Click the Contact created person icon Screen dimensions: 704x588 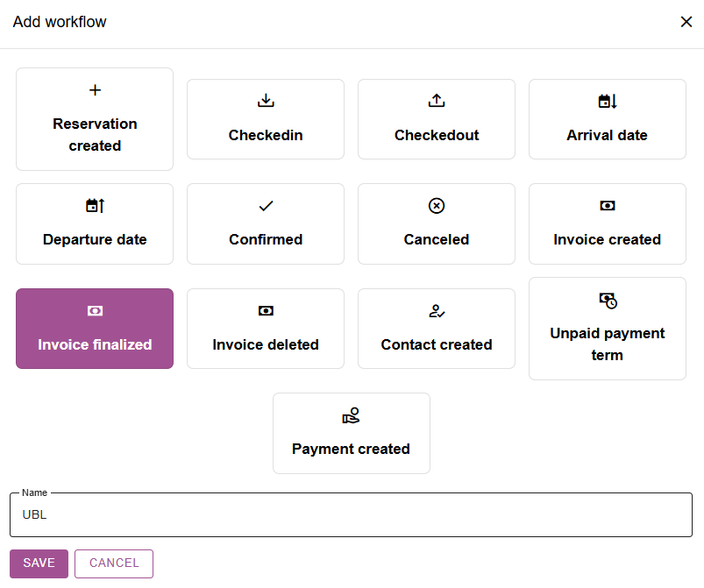click(x=437, y=311)
